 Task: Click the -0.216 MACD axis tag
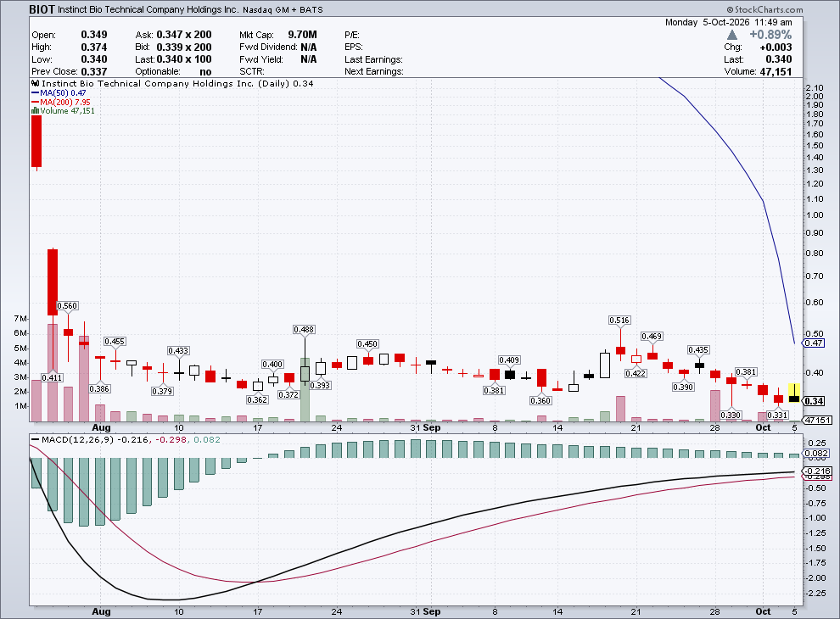817,471
